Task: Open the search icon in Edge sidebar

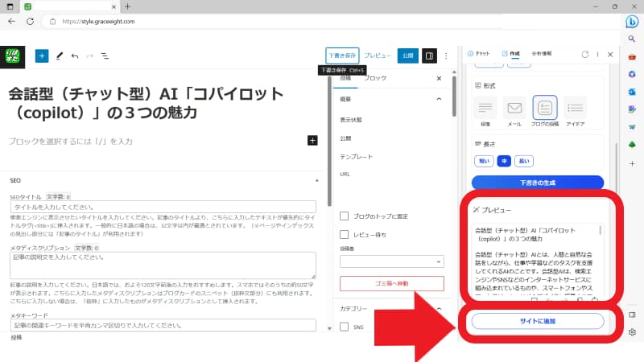Action: coord(632,39)
